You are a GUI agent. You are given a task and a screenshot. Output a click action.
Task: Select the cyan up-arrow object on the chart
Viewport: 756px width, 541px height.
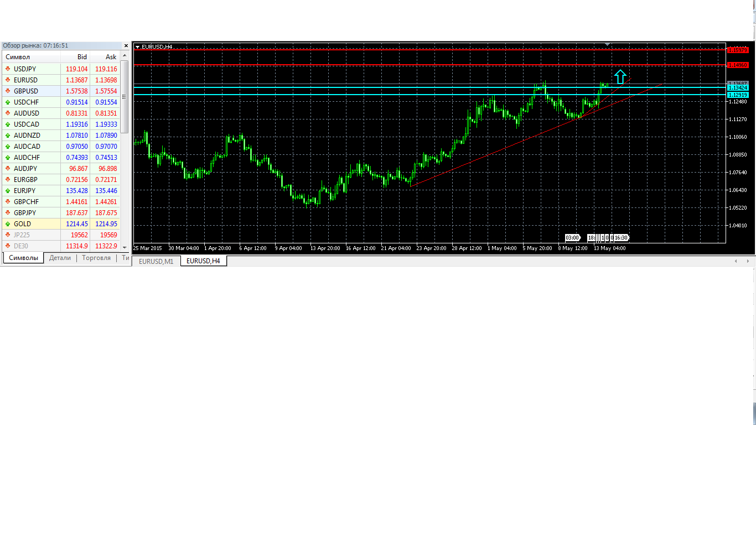(620, 76)
